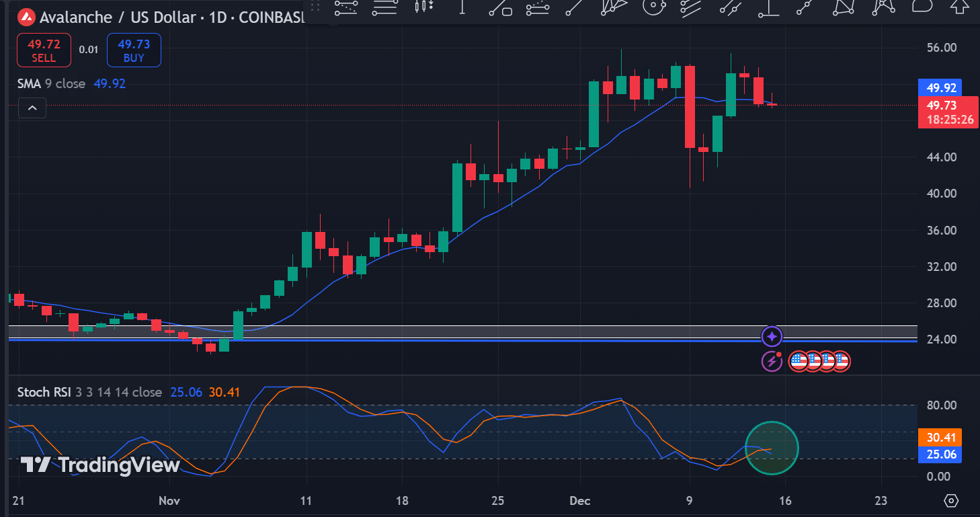Click the purple star marker on price line
The width and height of the screenshot is (980, 517).
coord(772,336)
